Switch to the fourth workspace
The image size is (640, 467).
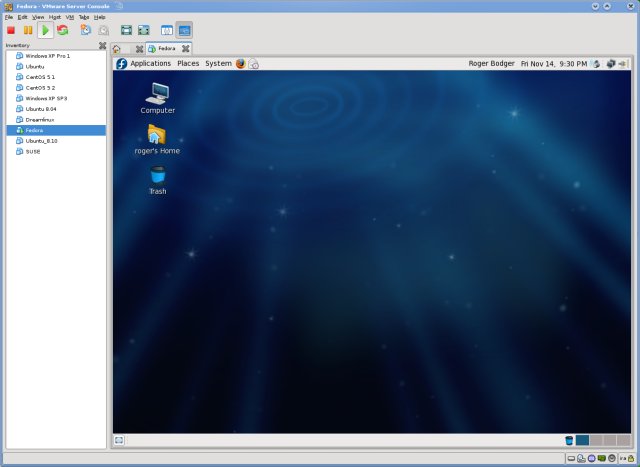point(624,440)
